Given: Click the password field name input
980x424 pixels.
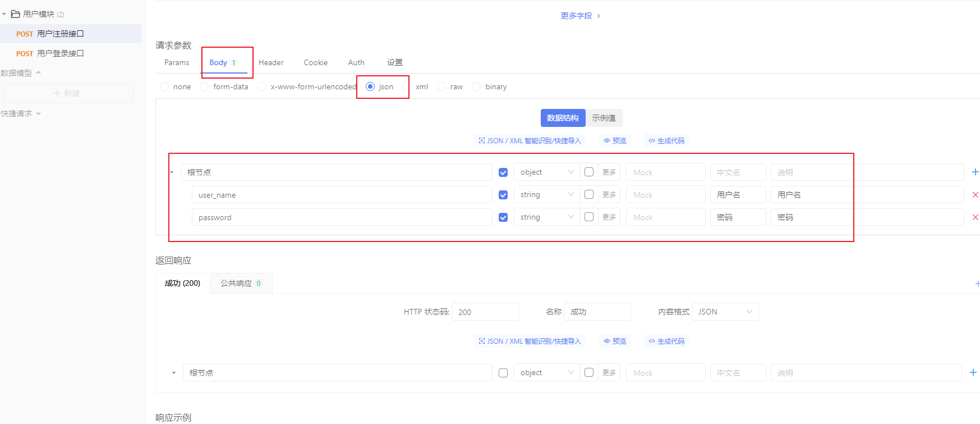Looking at the screenshot, I should pyautogui.click(x=342, y=217).
